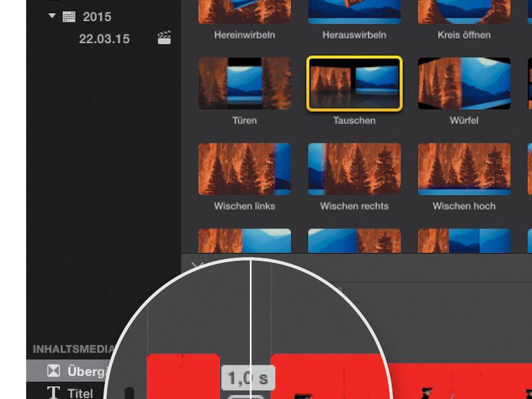Select the Hereinwirbeln transition thumbnail

245,12
